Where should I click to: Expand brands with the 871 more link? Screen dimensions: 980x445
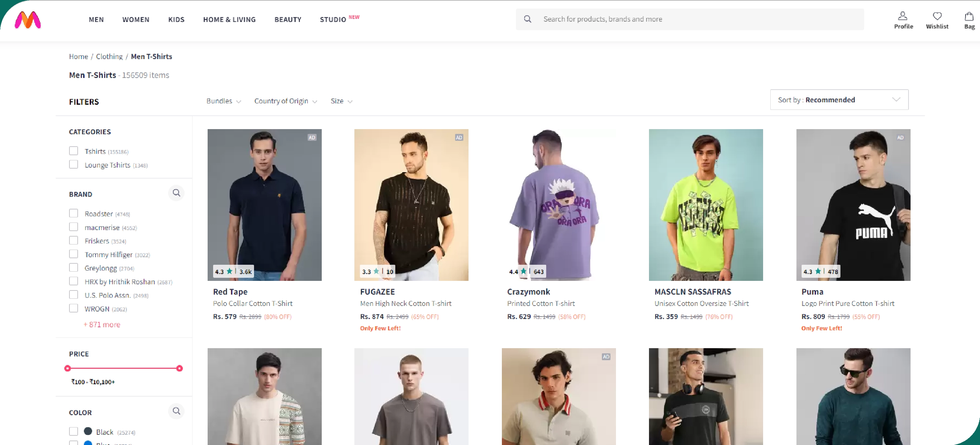coord(102,324)
